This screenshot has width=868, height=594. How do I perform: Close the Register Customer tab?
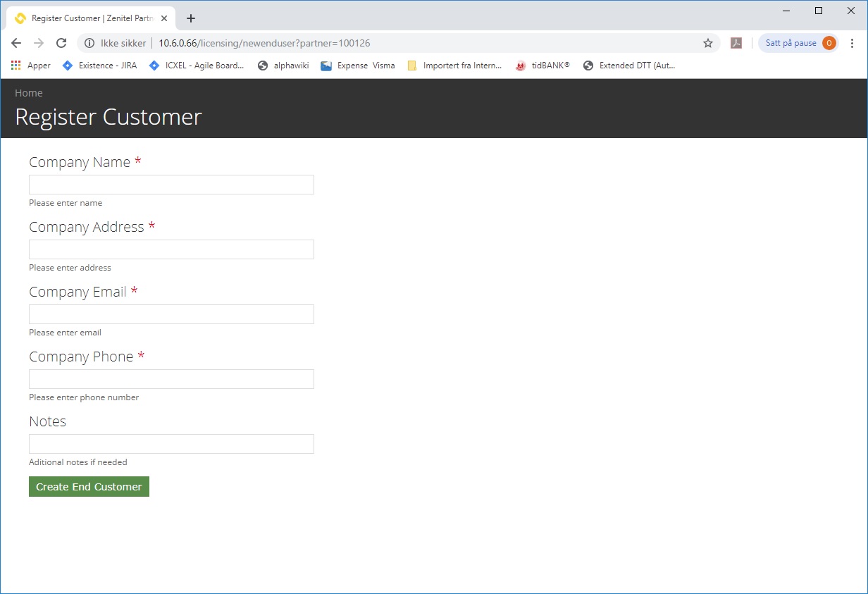point(164,18)
